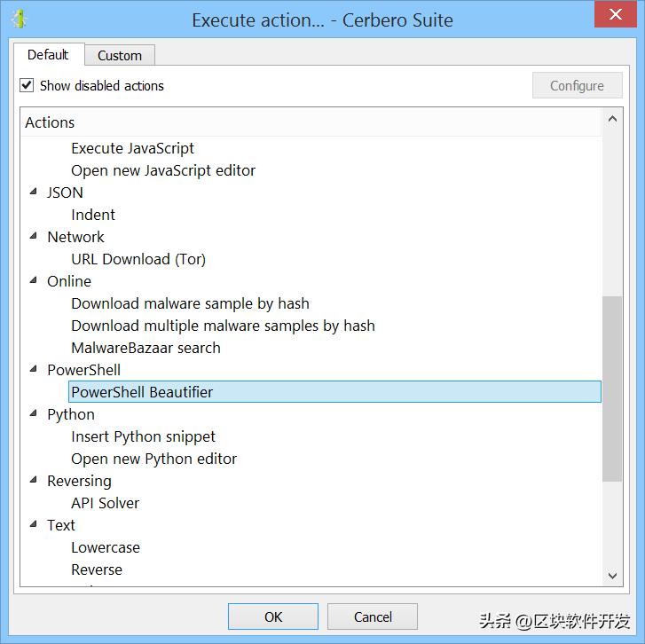Collapse the Reversing category
The image size is (645, 644).
(34, 480)
